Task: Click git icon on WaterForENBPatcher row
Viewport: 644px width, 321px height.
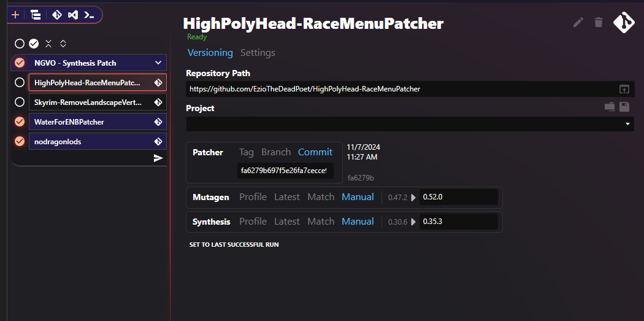Action: point(158,122)
